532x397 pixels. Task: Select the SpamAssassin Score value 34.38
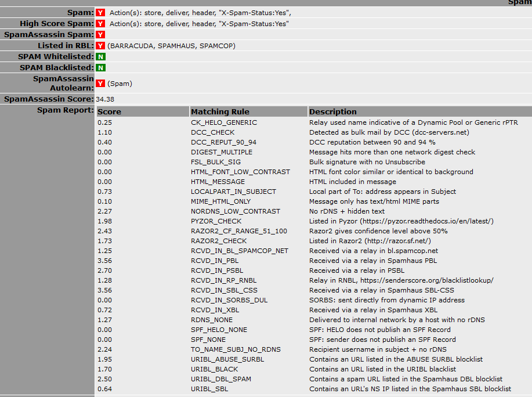coord(105,99)
